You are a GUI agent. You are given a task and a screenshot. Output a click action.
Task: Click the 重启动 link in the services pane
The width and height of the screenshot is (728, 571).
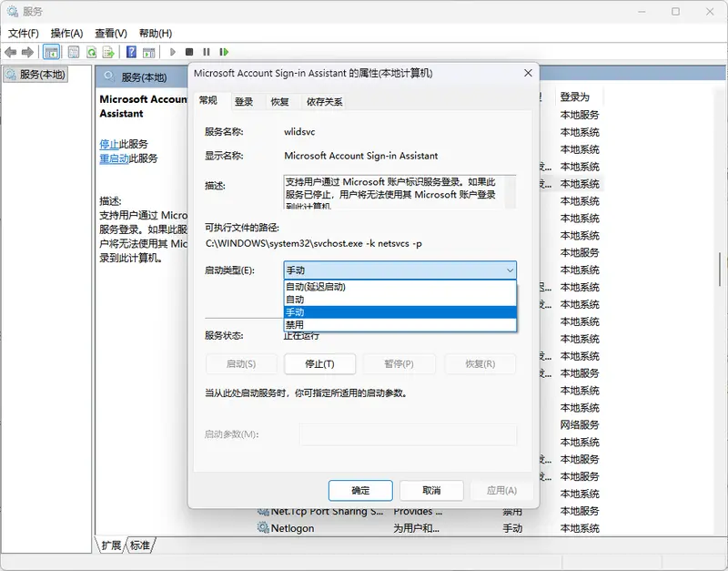115,158
